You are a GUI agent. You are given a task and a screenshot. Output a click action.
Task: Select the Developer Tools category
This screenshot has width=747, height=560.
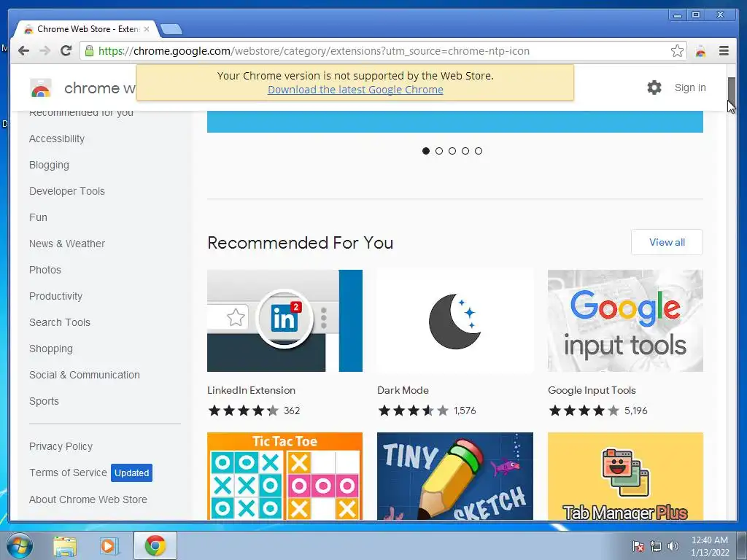click(66, 191)
